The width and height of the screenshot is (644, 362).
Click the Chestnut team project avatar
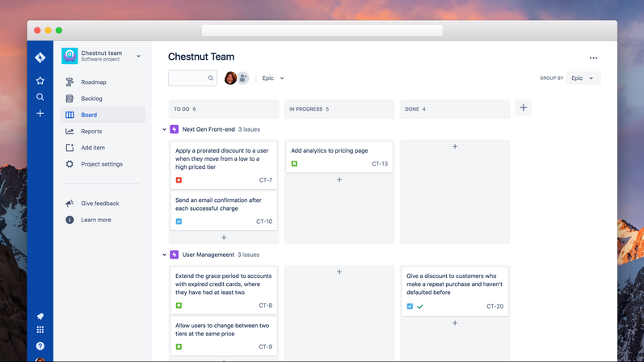coord(69,56)
